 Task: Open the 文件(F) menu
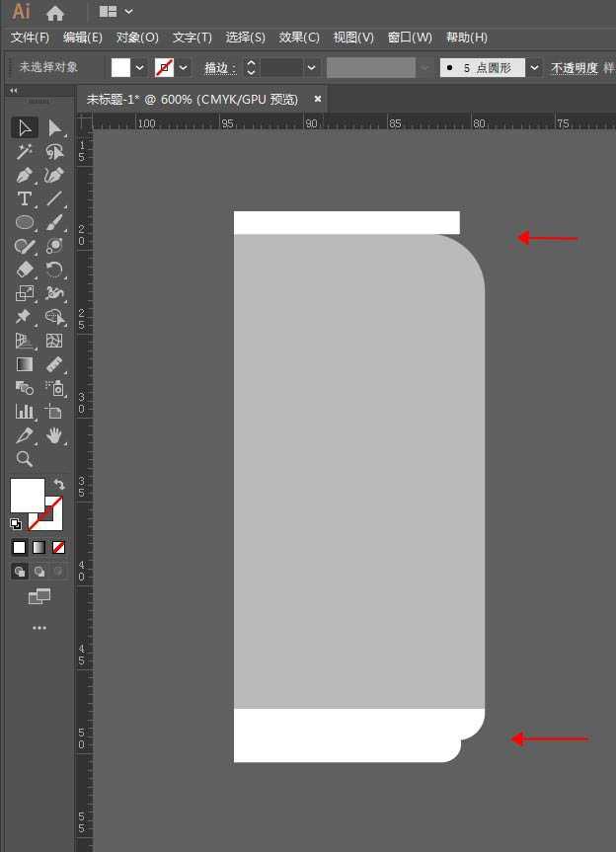click(x=30, y=38)
